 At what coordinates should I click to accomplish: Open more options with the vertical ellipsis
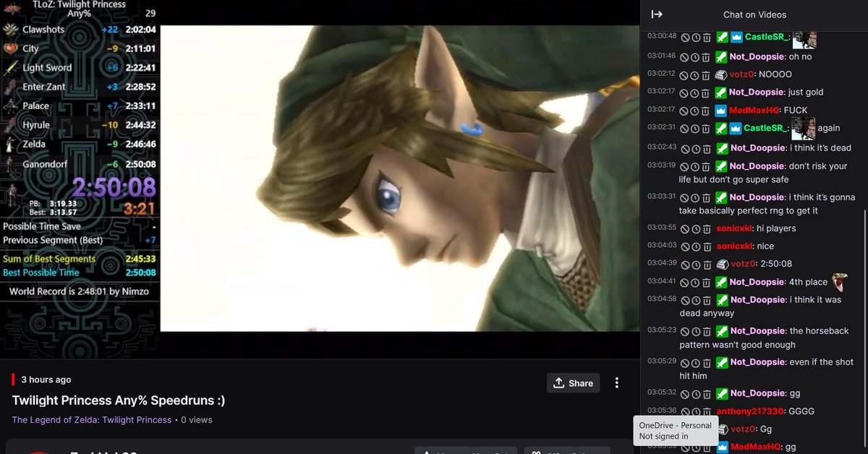click(617, 383)
